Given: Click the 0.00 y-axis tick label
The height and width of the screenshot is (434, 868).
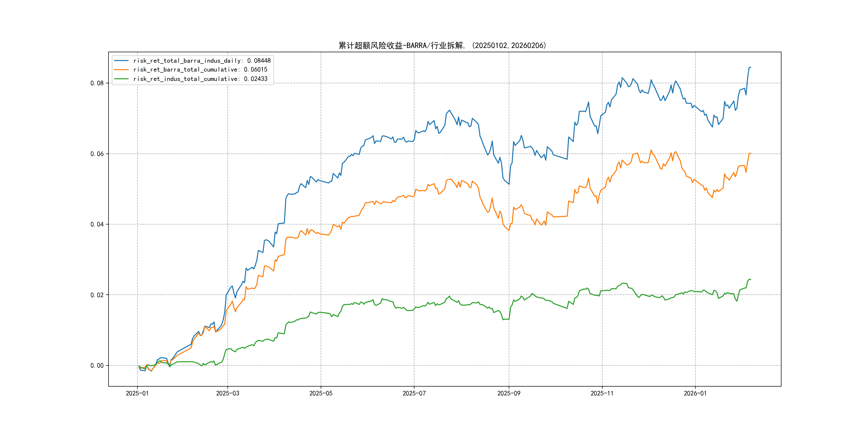Looking at the screenshot, I should [97, 366].
